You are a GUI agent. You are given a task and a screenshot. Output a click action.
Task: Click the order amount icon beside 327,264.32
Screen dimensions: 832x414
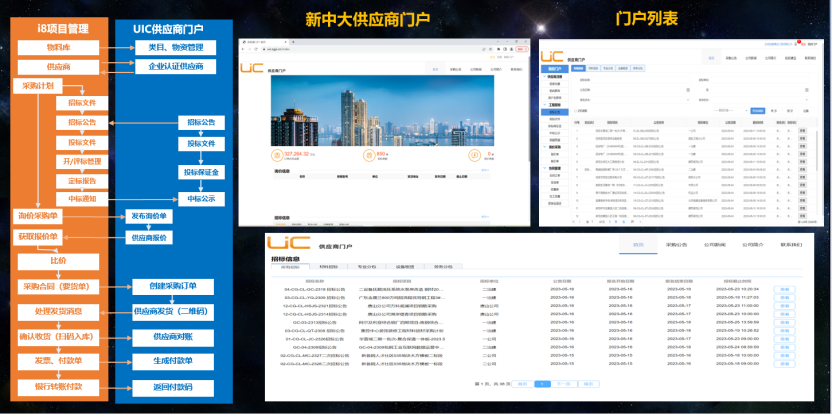[x=279, y=155]
